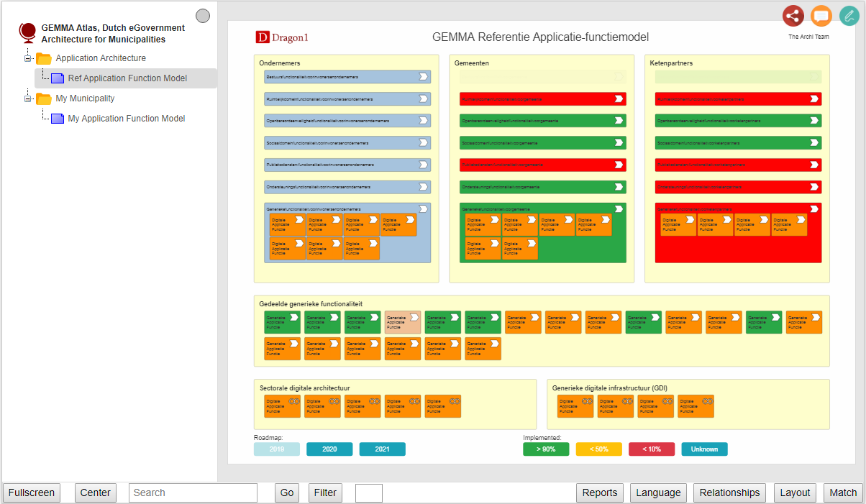Click arrow icon on Bestuursfunctionaliteit ondernemers bar
Screen dimensions: 866x504
click(424, 77)
